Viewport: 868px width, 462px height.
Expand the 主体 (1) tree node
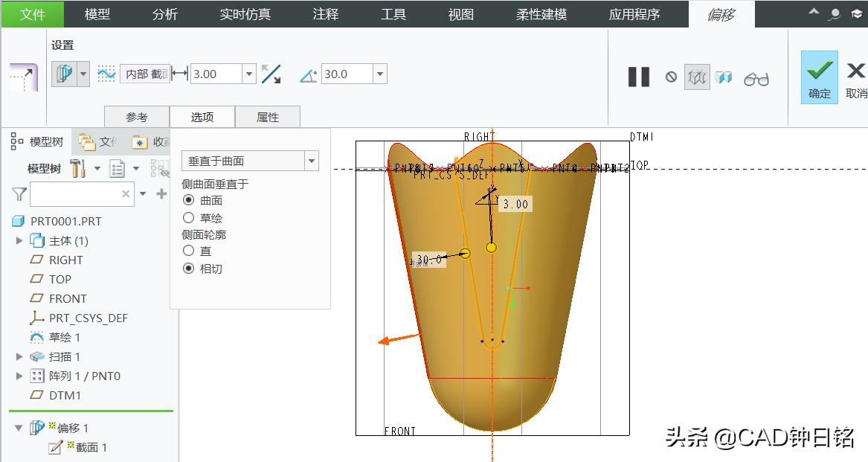point(19,240)
